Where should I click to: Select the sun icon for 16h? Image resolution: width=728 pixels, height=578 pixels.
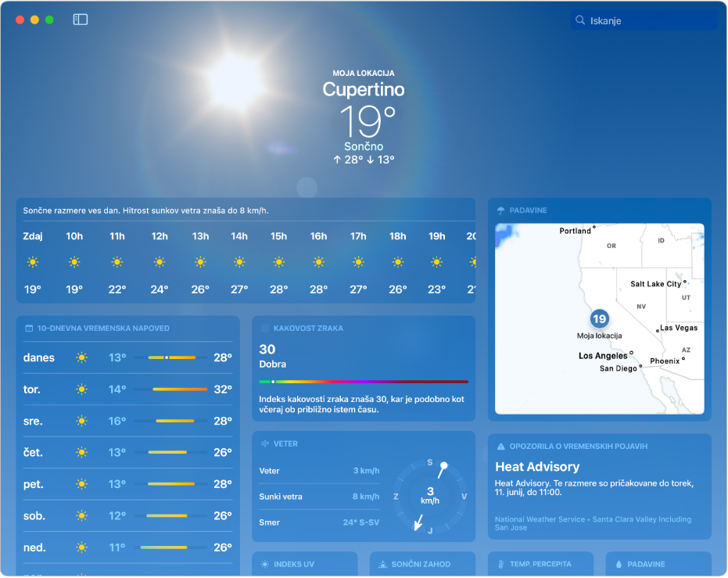[318, 262]
